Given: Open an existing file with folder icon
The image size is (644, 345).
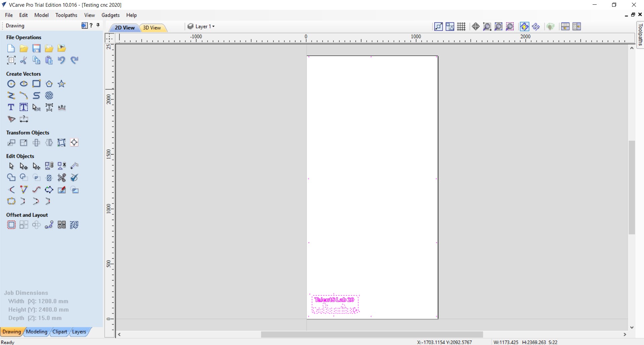Looking at the screenshot, I should point(24,48).
